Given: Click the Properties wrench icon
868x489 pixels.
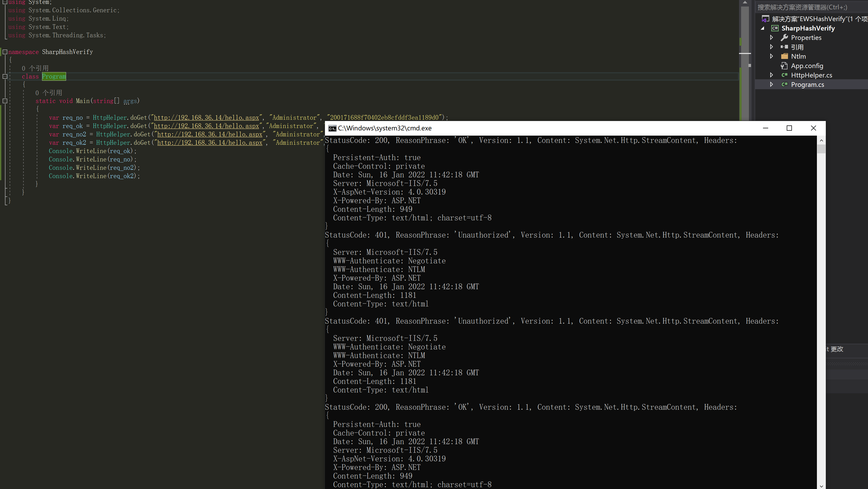Looking at the screenshot, I should 784,38.
